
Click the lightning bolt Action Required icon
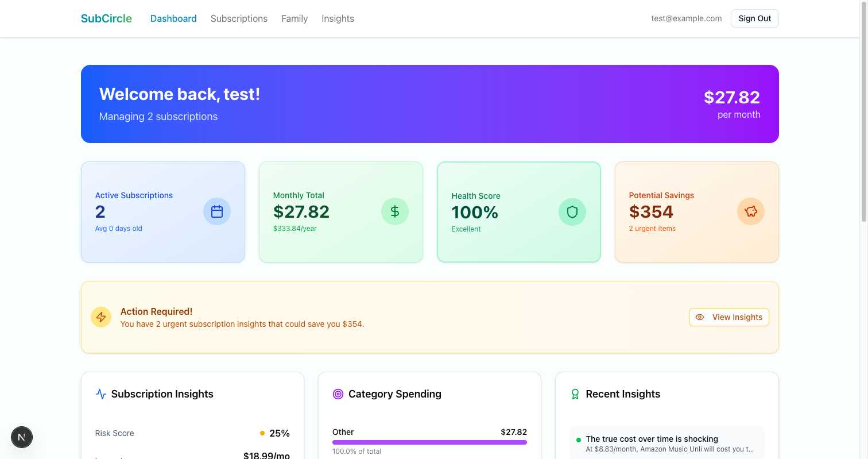pos(101,317)
